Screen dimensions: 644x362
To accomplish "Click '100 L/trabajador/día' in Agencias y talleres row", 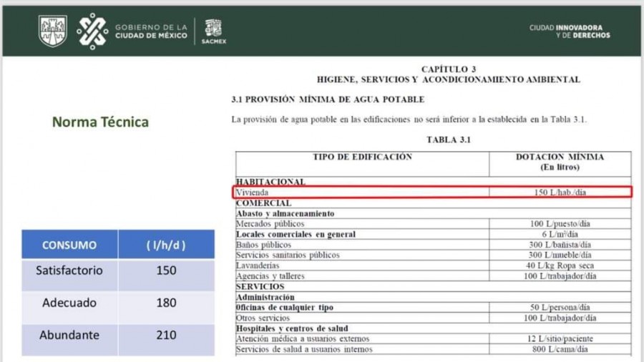I will click(560, 276).
